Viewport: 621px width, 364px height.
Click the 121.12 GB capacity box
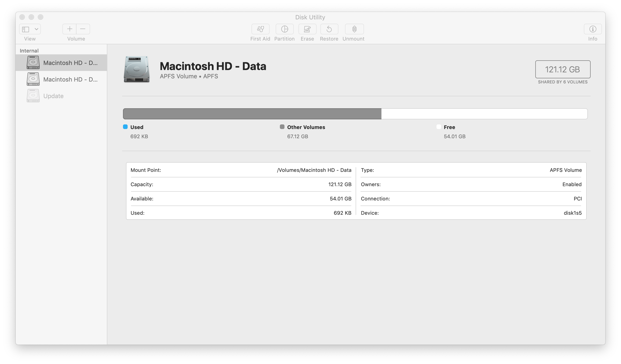(x=562, y=70)
